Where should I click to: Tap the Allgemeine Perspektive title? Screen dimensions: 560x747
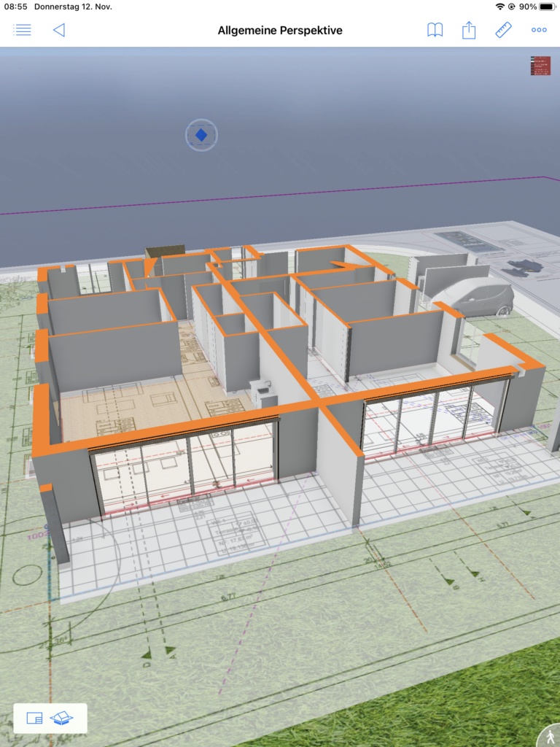[280, 30]
